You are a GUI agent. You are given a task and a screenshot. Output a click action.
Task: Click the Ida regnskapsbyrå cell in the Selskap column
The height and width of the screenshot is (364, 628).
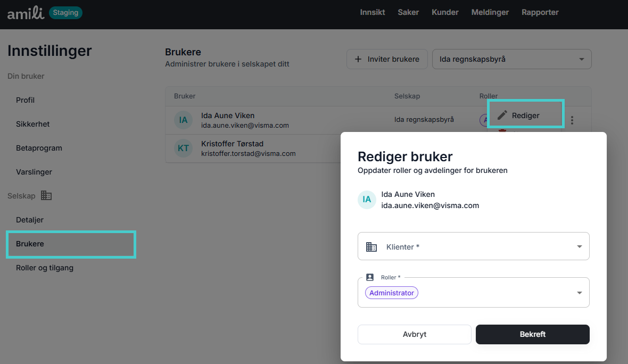pyautogui.click(x=424, y=119)
